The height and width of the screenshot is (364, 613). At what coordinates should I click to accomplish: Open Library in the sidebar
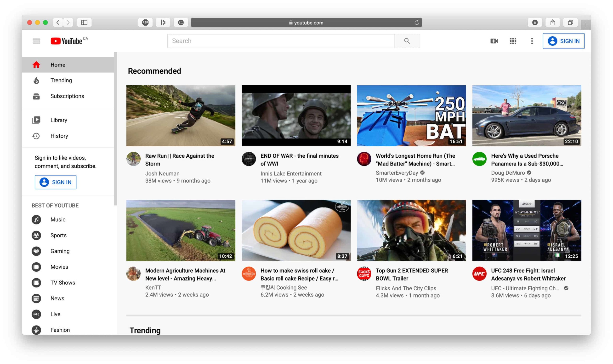[68, 120]
